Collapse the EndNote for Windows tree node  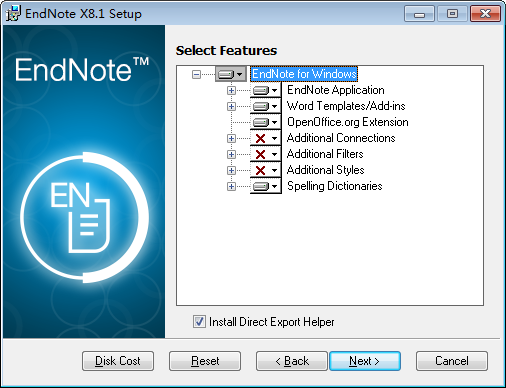click(197, 74)
